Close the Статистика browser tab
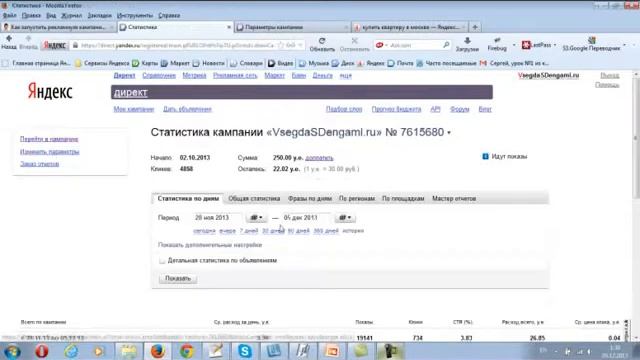The width and height of the screenshot is (640, 360). tap(229, 27)
